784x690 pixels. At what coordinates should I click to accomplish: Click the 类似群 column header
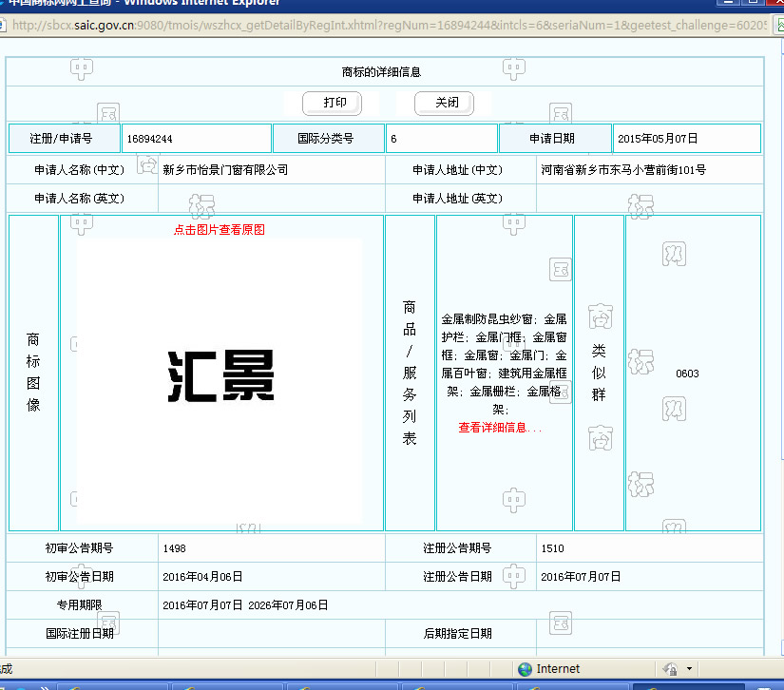pos(599,373)
